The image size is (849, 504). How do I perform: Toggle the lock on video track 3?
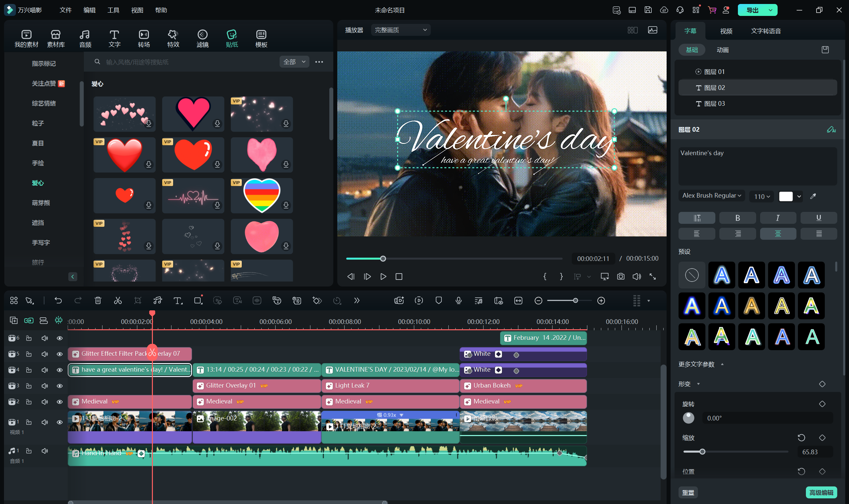point(29,386)
